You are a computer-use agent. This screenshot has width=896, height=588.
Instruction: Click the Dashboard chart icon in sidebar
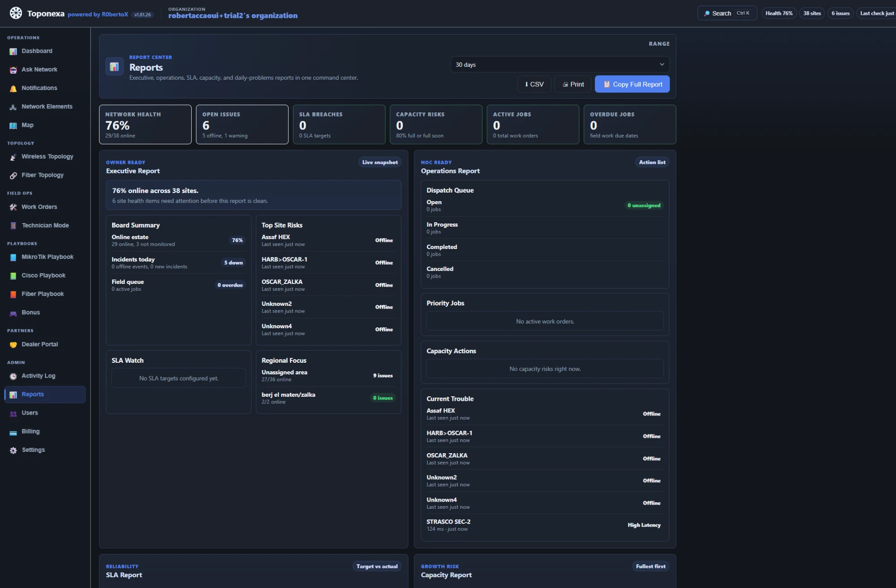tap(13, 52)
